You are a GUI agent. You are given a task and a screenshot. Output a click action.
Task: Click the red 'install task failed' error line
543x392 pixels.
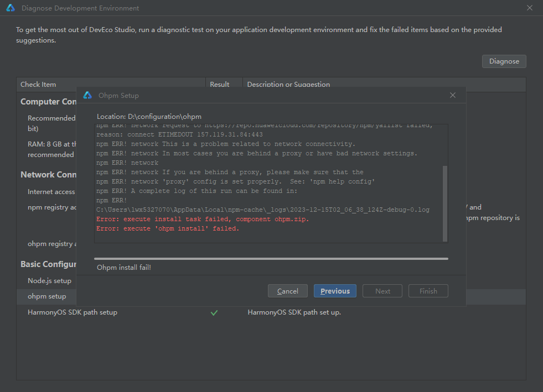[203, 219]
